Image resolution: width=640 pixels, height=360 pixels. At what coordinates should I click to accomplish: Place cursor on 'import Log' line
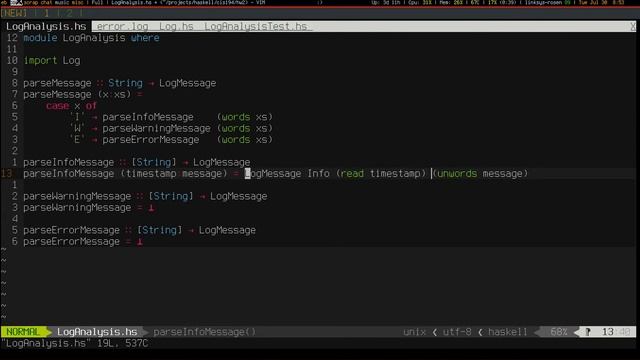[52, 60]
